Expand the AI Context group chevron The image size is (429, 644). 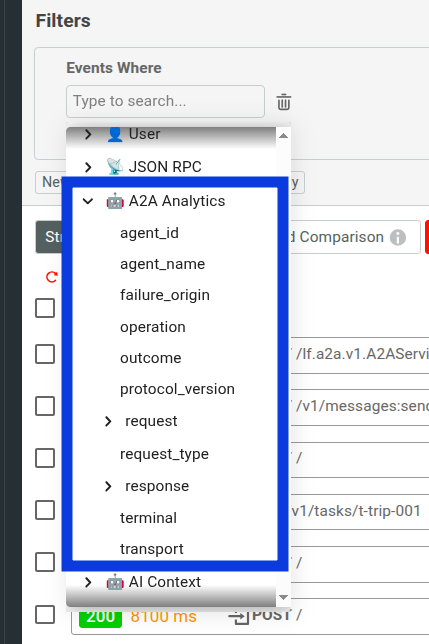[88, 582]
